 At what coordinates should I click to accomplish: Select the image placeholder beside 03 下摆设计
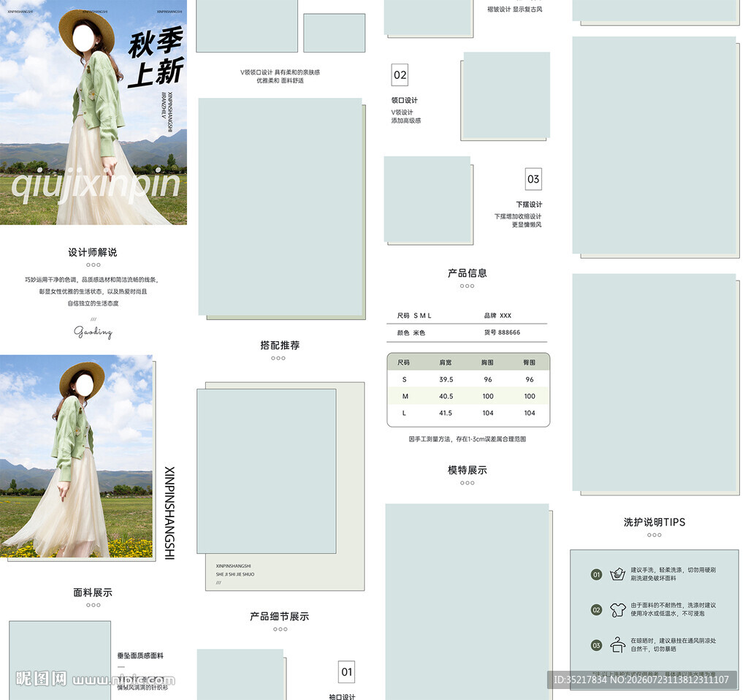click(x=427, y=199)
